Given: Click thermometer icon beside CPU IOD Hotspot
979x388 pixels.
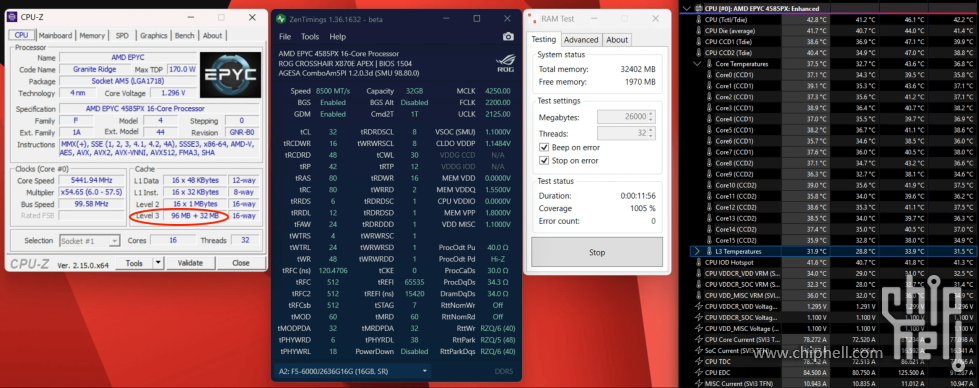Looking at the screenshot, I should click(699, 262).
